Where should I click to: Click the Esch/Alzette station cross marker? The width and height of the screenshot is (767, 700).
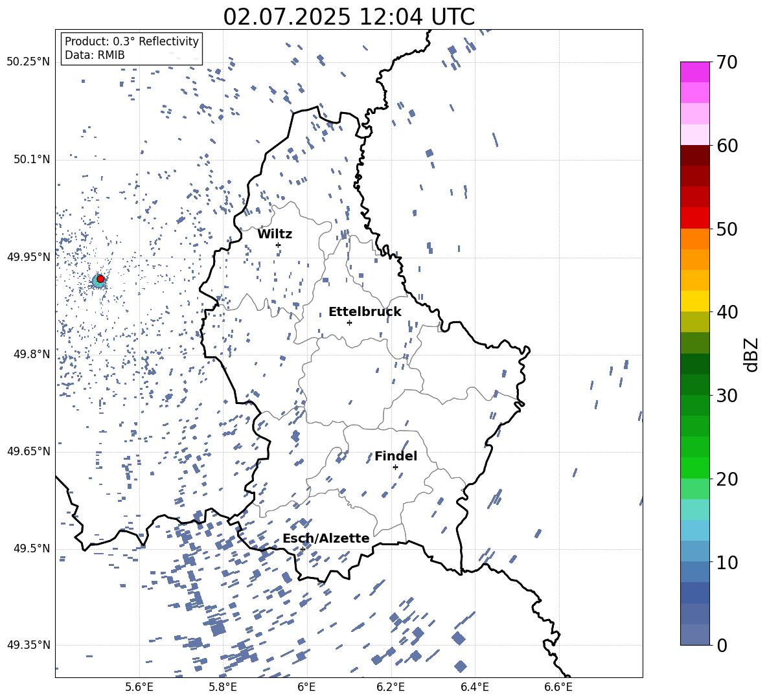click(x=303, y=549)
